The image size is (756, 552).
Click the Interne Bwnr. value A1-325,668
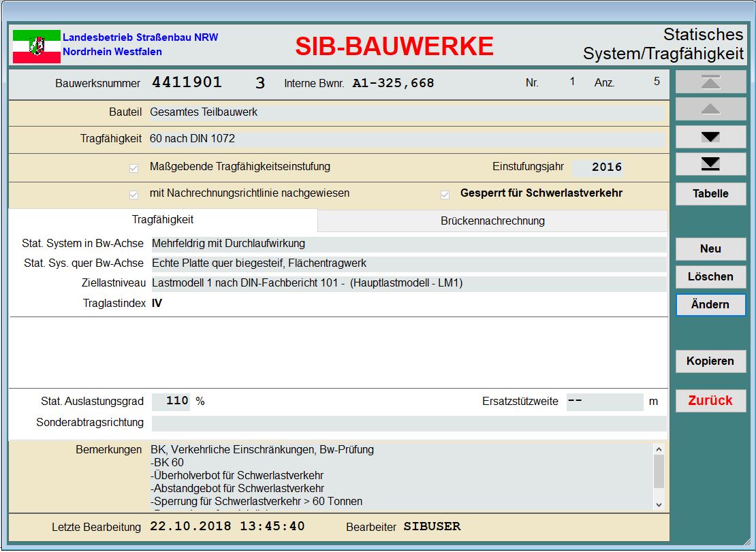[x=394, y=83]
